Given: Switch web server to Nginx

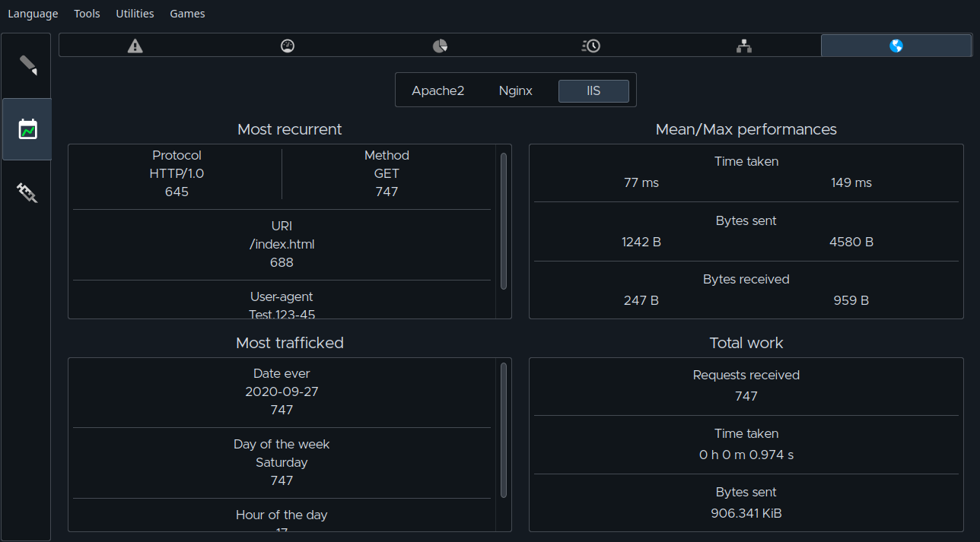Looking at the screenshot, I should (516, 90).
